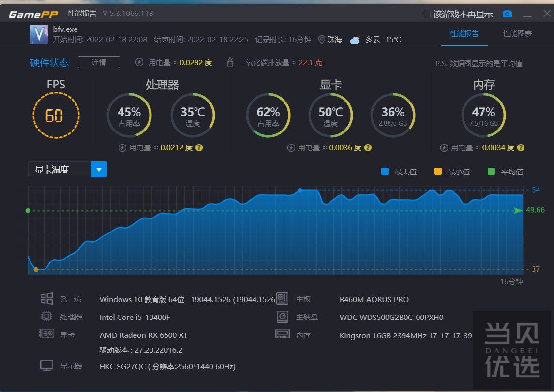Image resolution: width=554 pixels, height=392 pixels.
Task: Click the FPS 60 gauge
Action: click(56, 116)
